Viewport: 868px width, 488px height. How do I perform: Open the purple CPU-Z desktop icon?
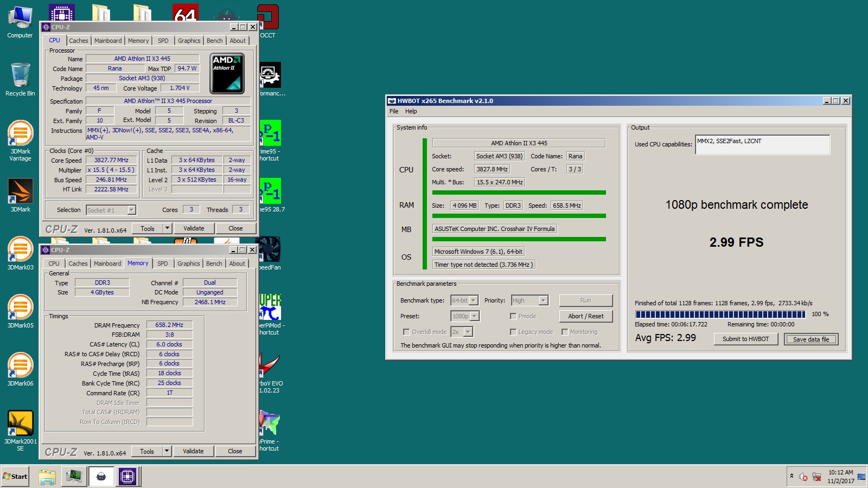(62, 13)
